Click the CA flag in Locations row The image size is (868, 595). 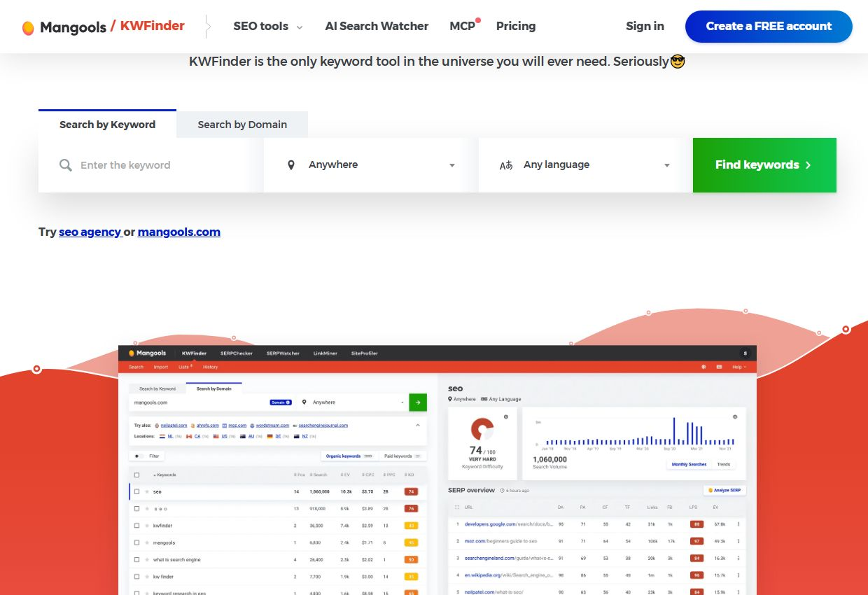tap(189, 436)
